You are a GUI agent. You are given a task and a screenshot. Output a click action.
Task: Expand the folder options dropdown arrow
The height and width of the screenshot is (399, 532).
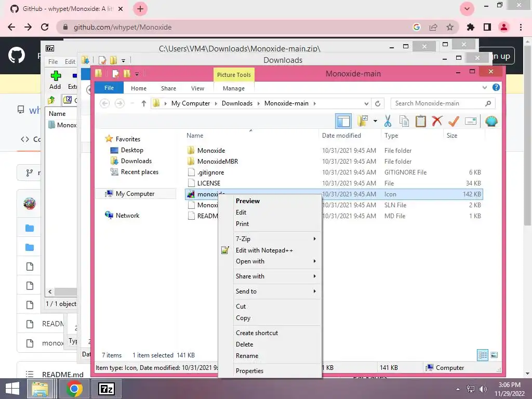click(375, 121)
